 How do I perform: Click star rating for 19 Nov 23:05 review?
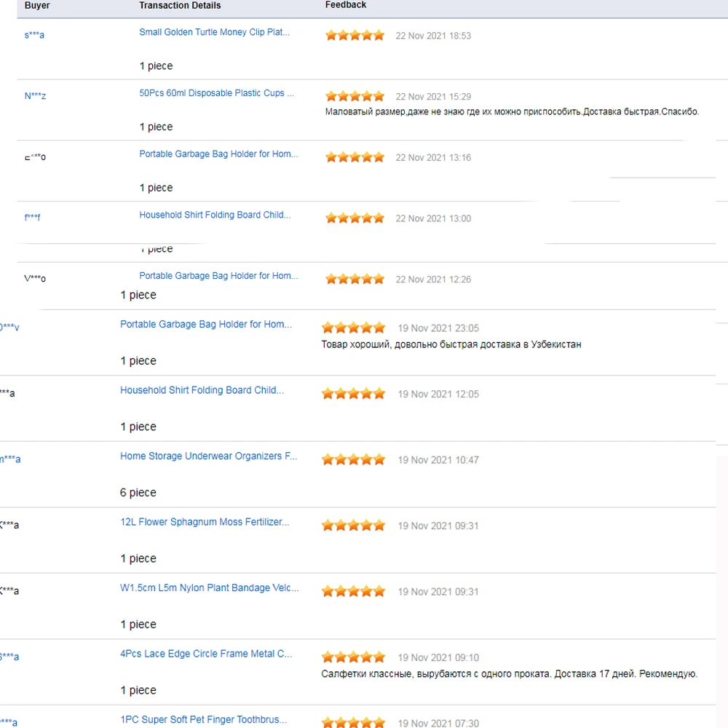[353, 328]
